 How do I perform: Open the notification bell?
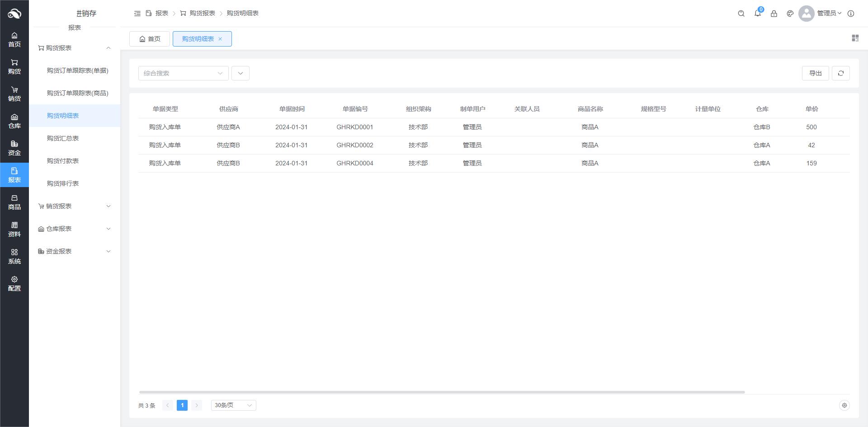coord(757,14)
